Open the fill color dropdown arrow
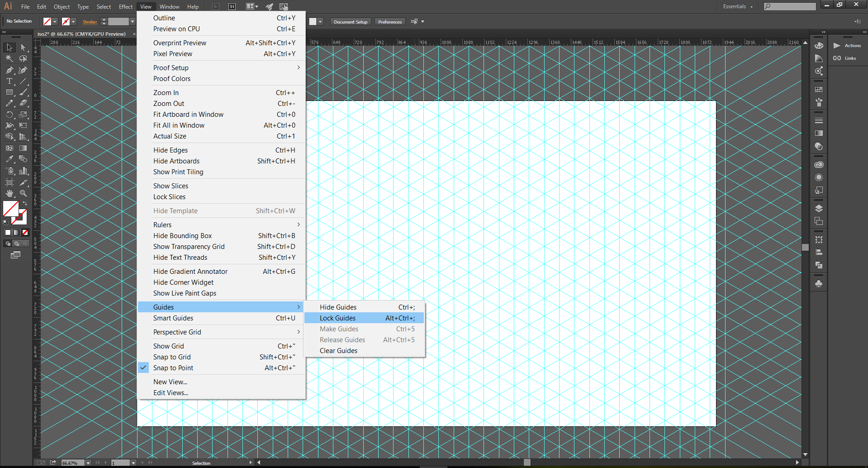 click(x=55, y=22)
